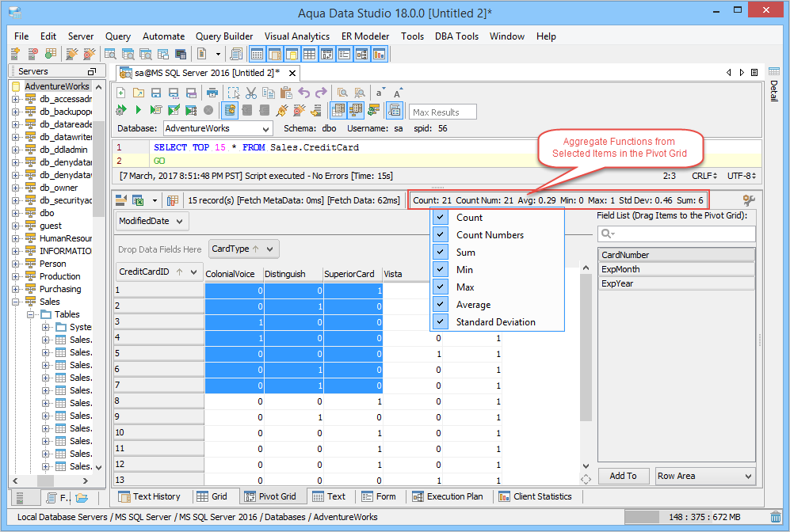
Task: Cut selection with the scissors icon
Action: coord(251,93)
